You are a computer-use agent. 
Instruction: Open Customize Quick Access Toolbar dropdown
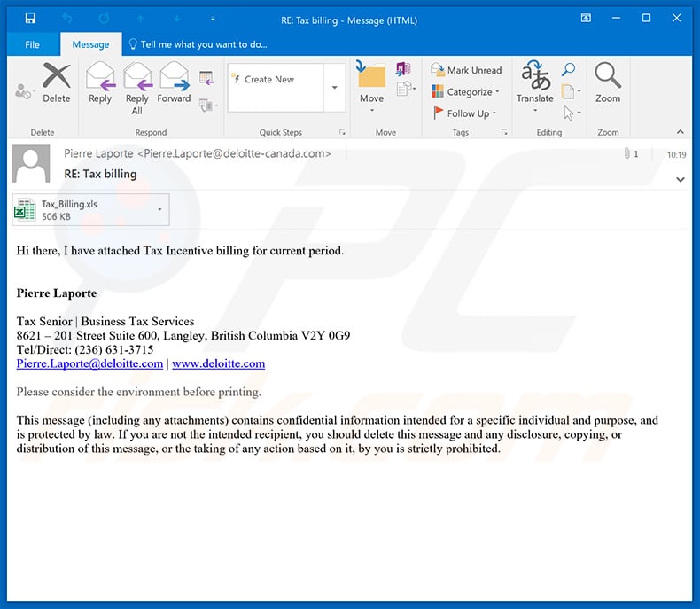[x=213, y=19]
